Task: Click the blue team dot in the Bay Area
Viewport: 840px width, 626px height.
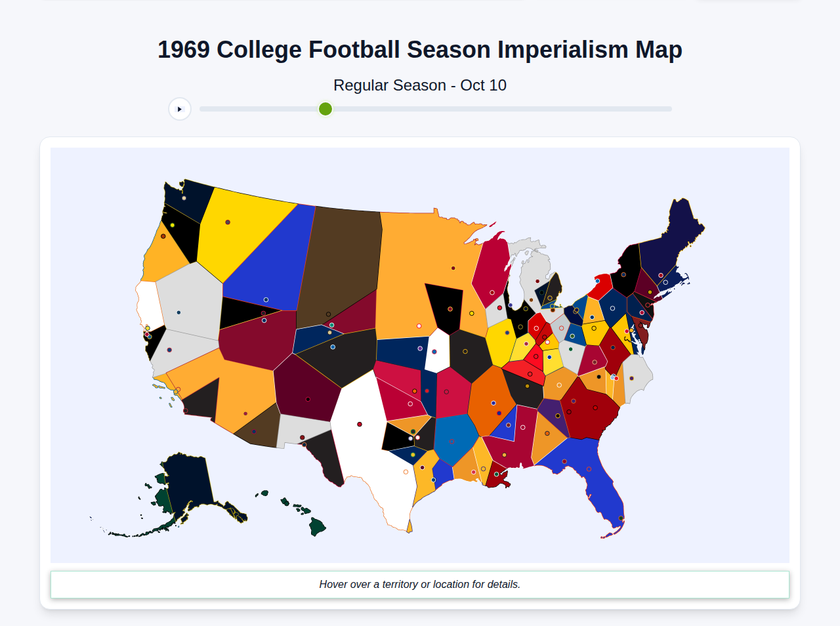Action: 150,337
